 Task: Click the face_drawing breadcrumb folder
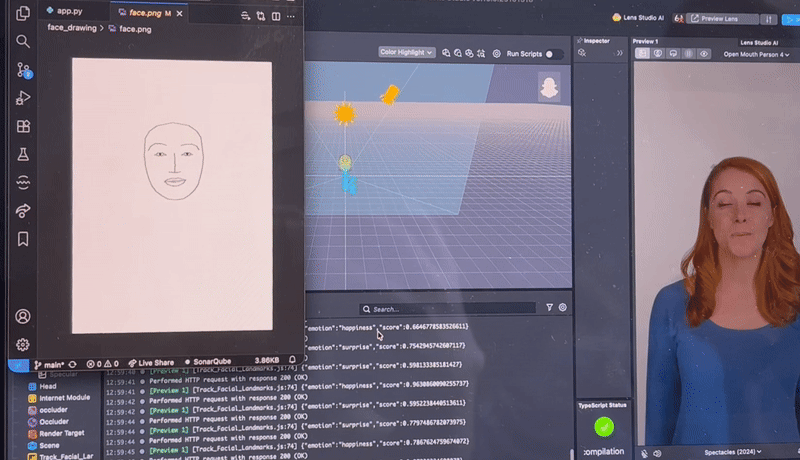(x=72, y=28)
